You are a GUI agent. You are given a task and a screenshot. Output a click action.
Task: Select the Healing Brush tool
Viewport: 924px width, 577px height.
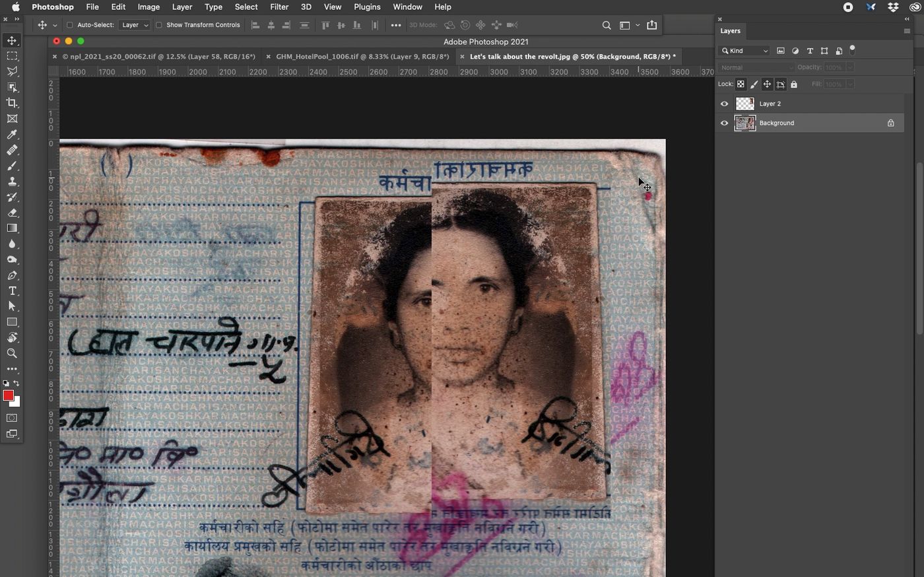pos(12,151)
